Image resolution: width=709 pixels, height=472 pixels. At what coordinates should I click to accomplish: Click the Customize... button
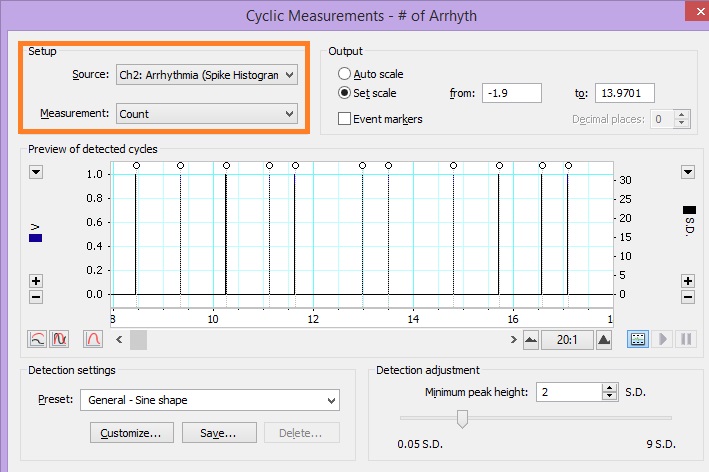click(x=131, y=433)
